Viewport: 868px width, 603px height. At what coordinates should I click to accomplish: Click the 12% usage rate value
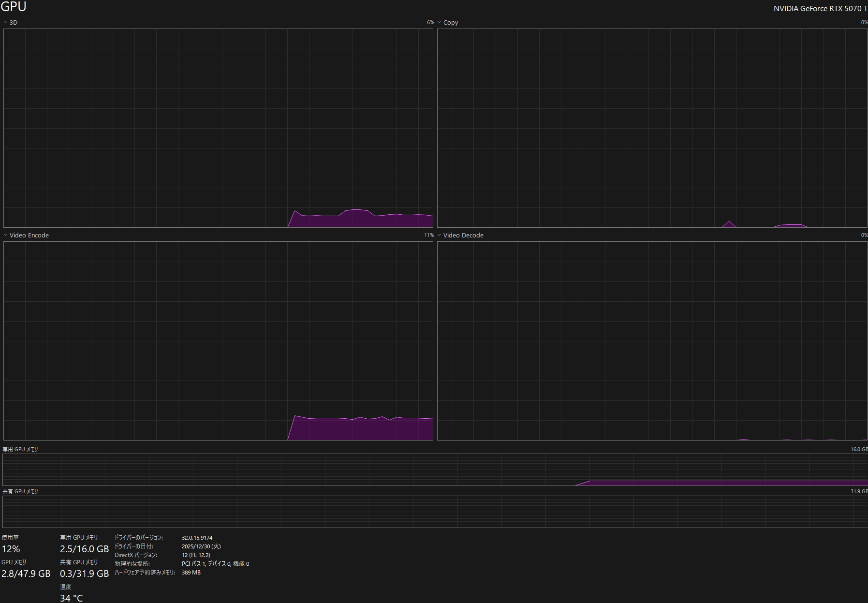[11, 549]
